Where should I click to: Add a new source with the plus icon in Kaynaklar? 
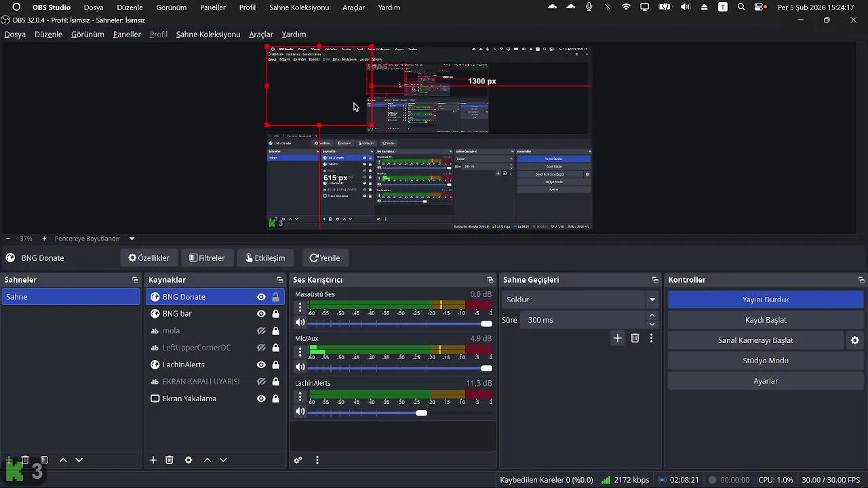pyautogui.click(x=153, y=460)
